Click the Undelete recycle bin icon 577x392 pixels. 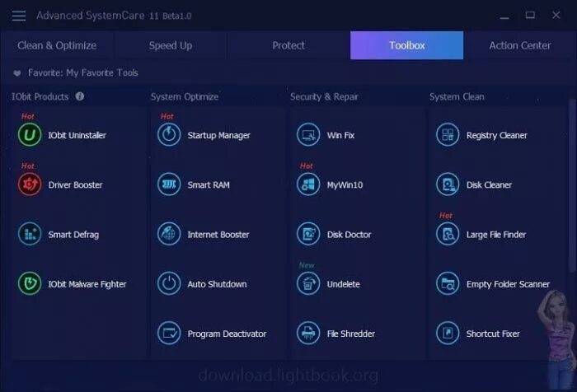pos(308,283)
